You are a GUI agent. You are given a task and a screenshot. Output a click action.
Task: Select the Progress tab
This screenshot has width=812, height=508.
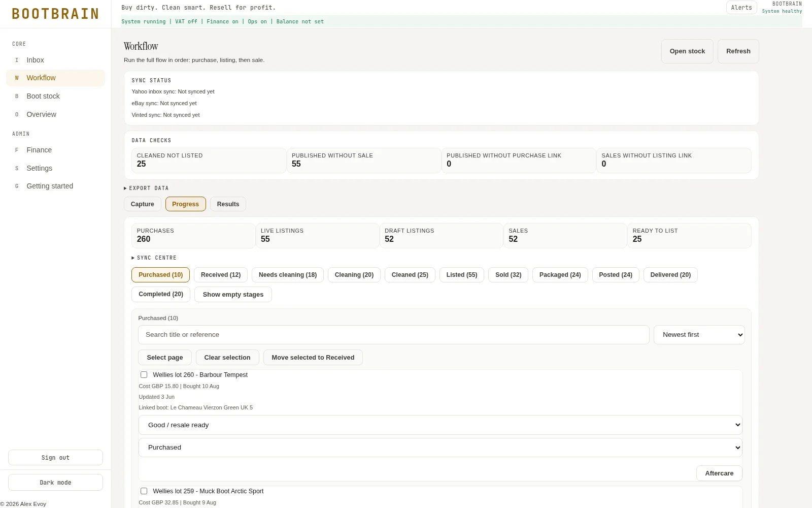tap(186, 204)
